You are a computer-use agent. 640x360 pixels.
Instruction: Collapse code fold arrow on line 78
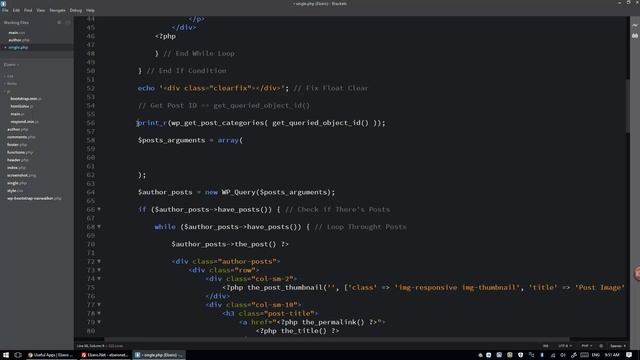coord(99,313)
